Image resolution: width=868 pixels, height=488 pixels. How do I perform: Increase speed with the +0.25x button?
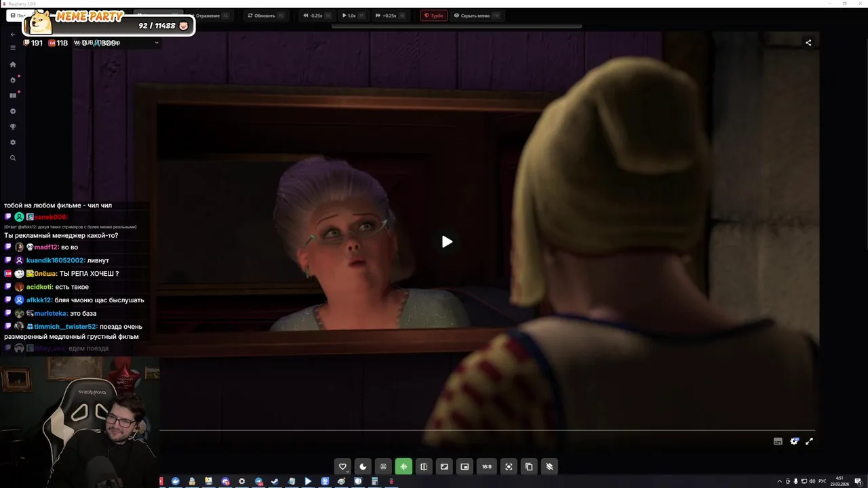click(x=390, y=16)
